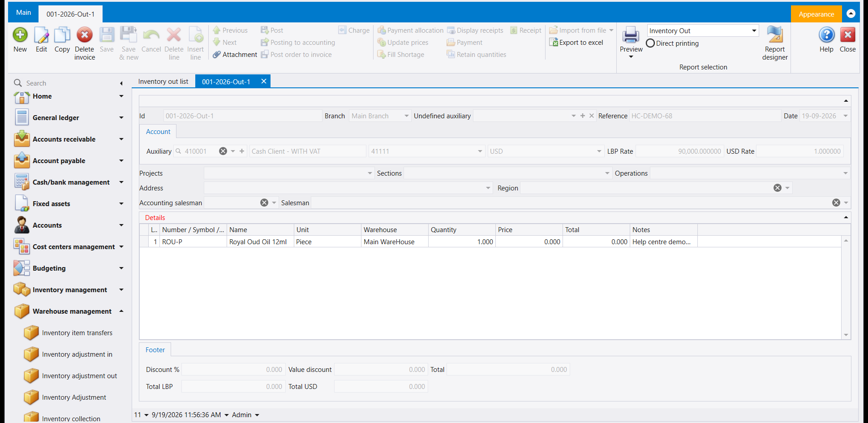868x423 pixels.
Task: Click the Copy document icon
Action: coord(62,35)
